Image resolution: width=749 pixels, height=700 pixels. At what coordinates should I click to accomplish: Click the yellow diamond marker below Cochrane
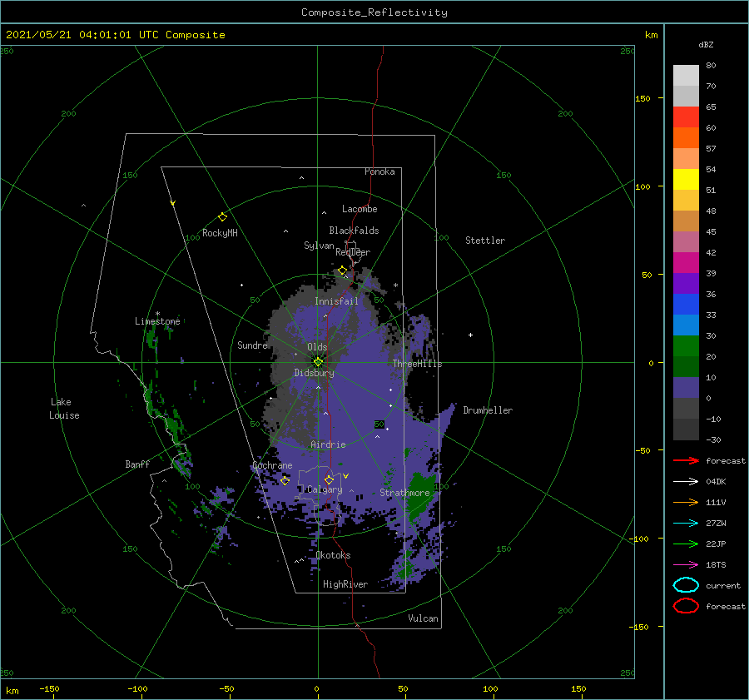click(285, 480)
